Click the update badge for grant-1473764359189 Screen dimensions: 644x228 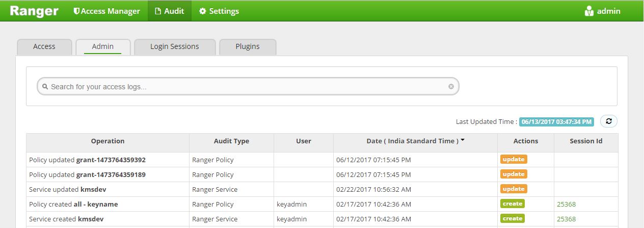pos(513,174)
